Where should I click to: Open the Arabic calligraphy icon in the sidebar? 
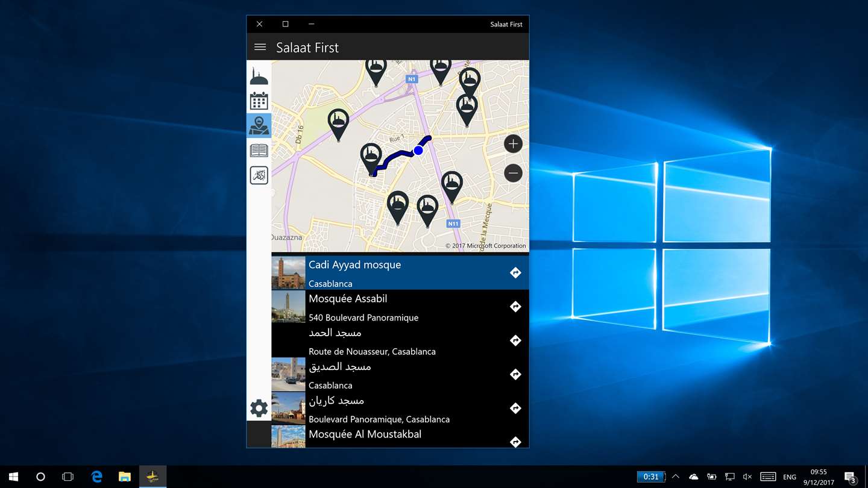(x=259, y=175)
